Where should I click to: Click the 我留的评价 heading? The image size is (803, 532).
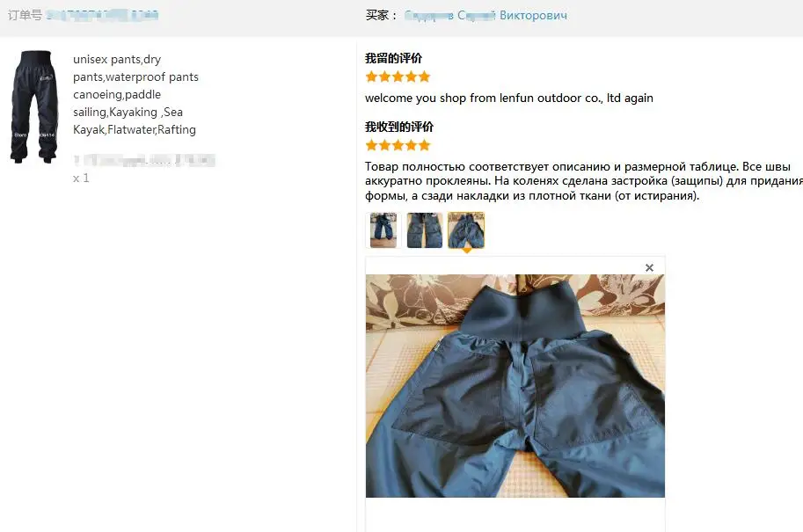393,58
